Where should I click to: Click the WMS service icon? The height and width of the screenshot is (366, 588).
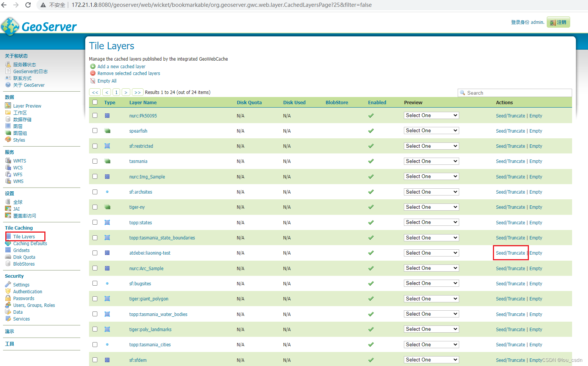coord(8,181)
